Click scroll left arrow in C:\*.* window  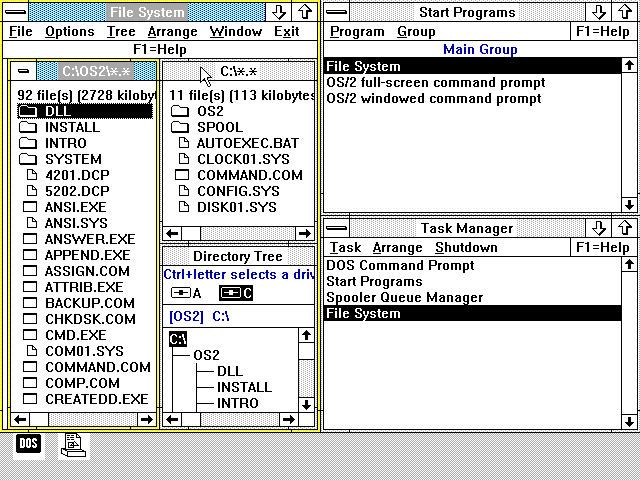click(172, 233)
